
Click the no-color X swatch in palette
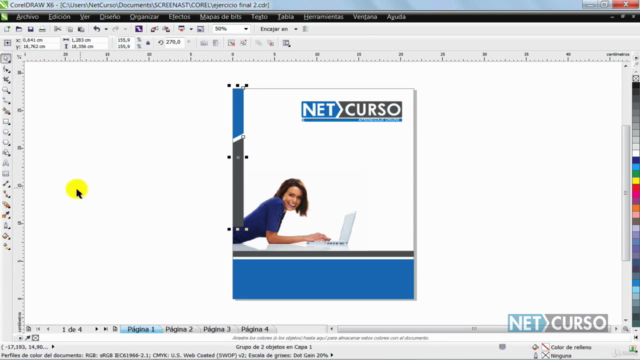click(636, 78)
